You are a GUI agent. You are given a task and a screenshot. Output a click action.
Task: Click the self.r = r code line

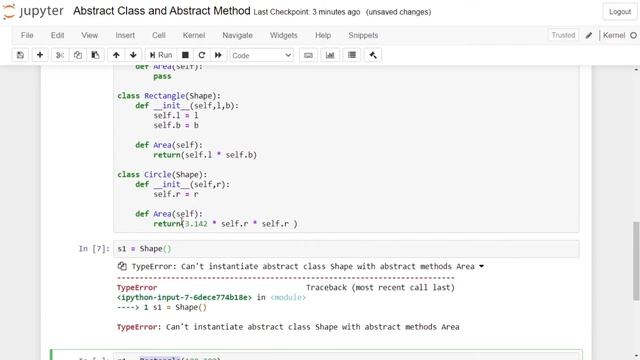pos(176,194)
